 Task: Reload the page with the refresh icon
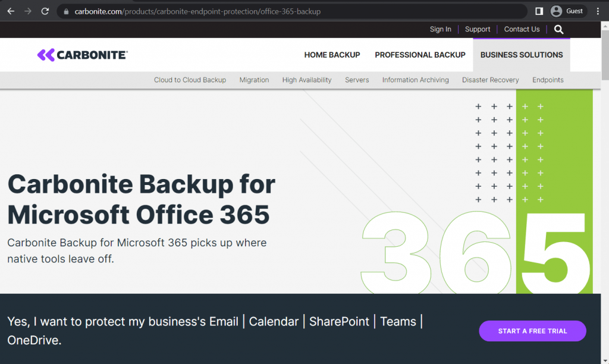pyautogui.click(x=45, y=11)
